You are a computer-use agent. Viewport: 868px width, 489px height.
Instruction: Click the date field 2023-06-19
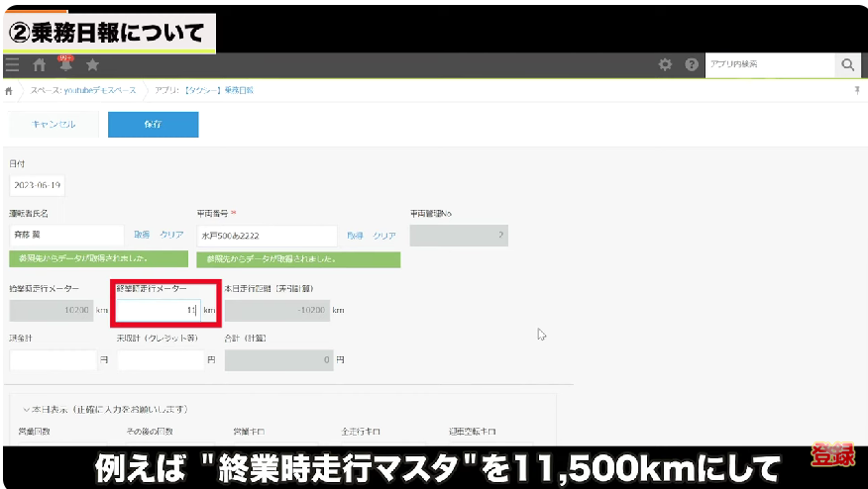pos(37,185)
